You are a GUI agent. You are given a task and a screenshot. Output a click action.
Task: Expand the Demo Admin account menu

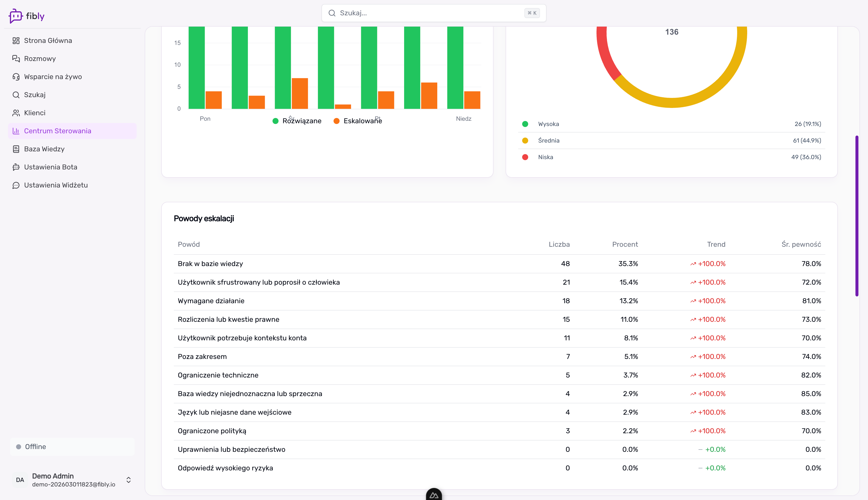[x=128, y=480]
